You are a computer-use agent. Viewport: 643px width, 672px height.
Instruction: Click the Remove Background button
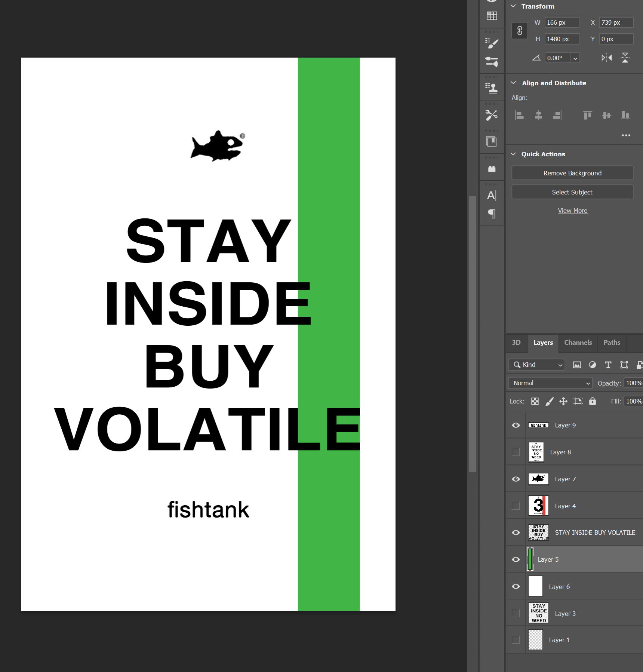pyautogui.click(x=572, y=173)
